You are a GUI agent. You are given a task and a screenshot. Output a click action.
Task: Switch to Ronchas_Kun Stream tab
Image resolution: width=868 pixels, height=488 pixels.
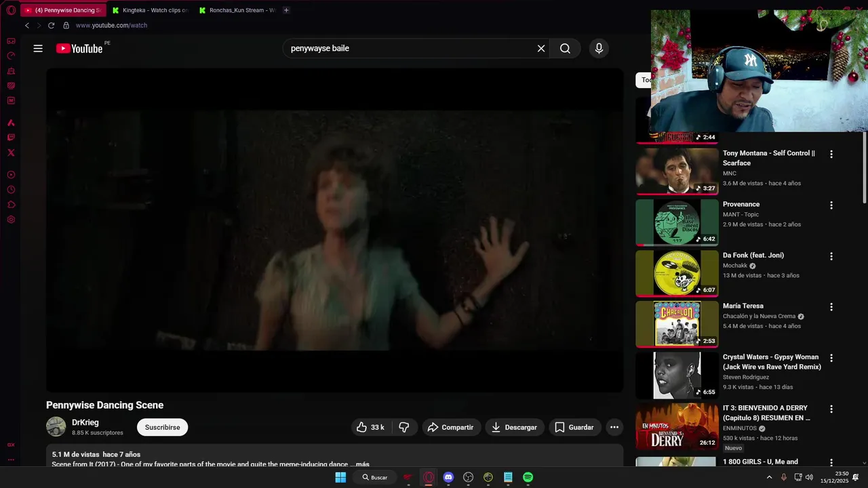click(237, 10)
